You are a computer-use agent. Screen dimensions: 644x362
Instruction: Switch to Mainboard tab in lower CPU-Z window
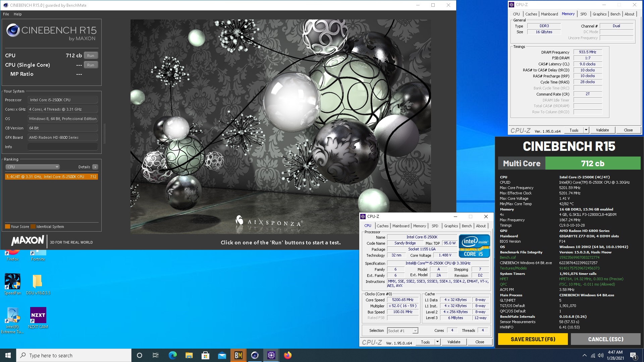coord(401,226)
